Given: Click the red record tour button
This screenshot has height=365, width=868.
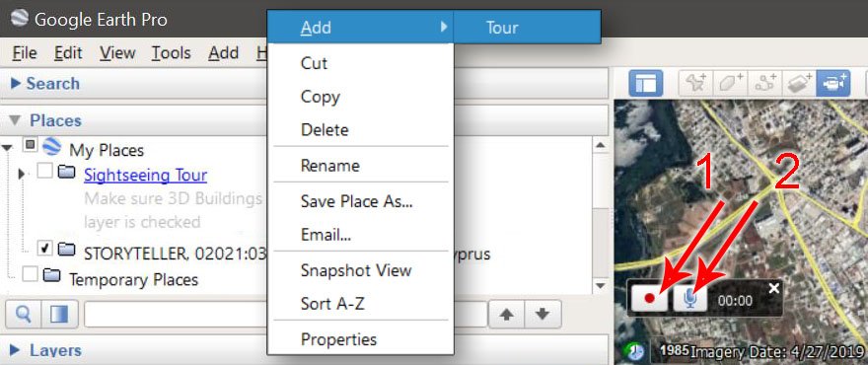Looking at the screenshot, I should pos(650,299).
